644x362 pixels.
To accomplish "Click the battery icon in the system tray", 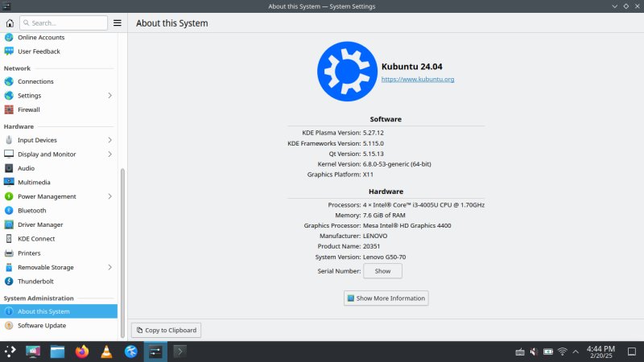I will coord(548,352).
